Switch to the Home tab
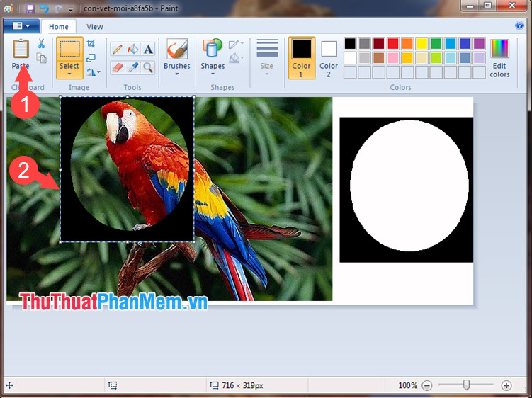 tap(58, 26)
